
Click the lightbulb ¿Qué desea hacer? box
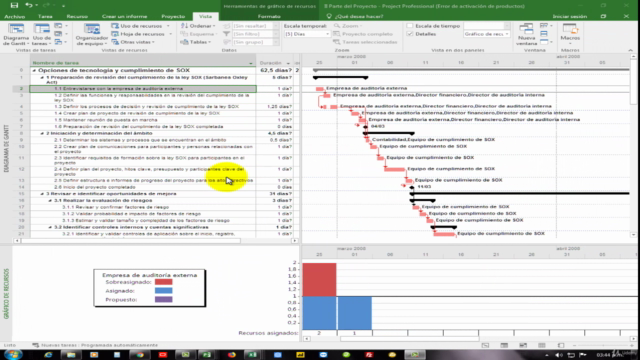point(355,16)
